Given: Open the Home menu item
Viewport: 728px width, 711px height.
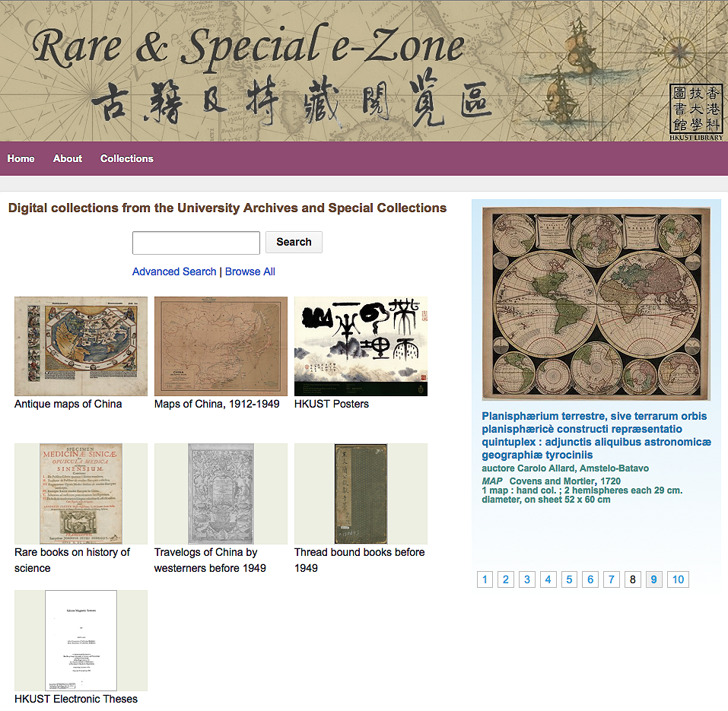Looking at the screenshot, I should click(21, 159).
